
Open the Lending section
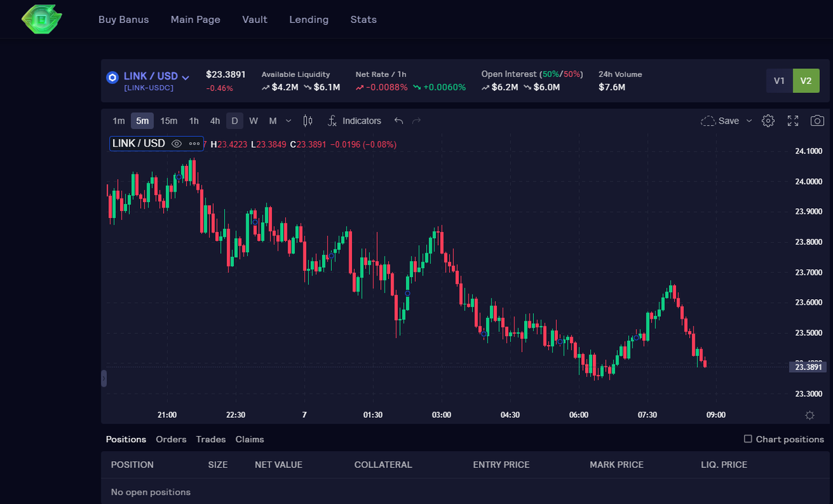click(309, 19)
